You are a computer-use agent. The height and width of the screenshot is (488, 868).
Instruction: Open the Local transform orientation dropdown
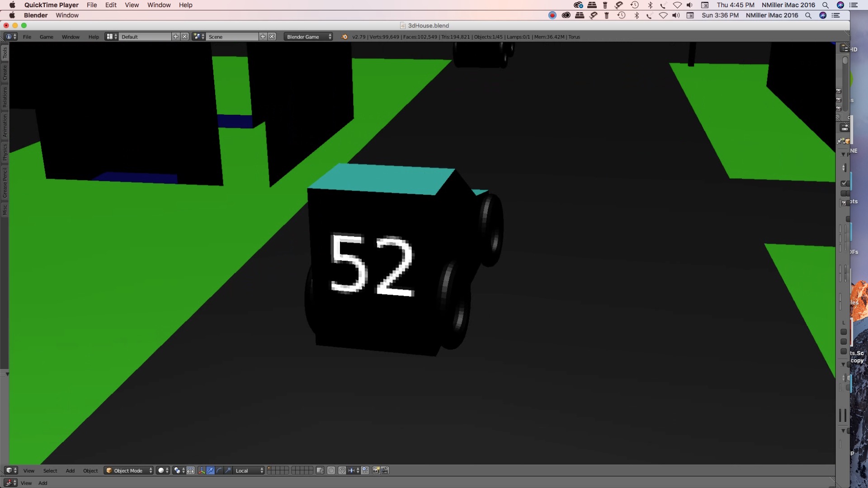tap(249, 470)
